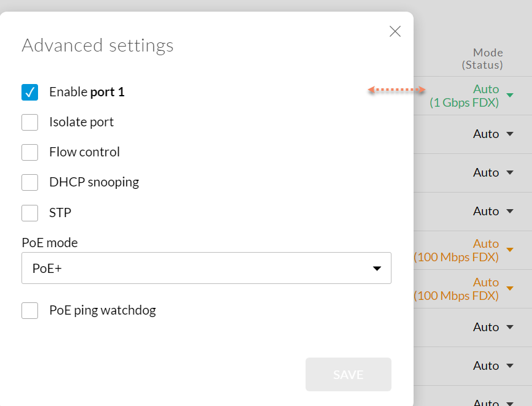Turn on DHCP snooping checkbox
This screenshot has height=406, width=532.
(x=30, y=182)
